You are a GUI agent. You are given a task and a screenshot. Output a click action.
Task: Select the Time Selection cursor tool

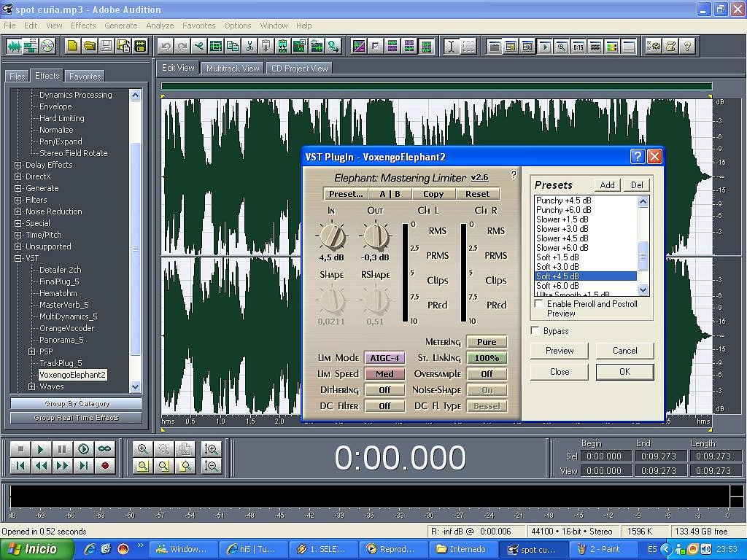[452, 46]
